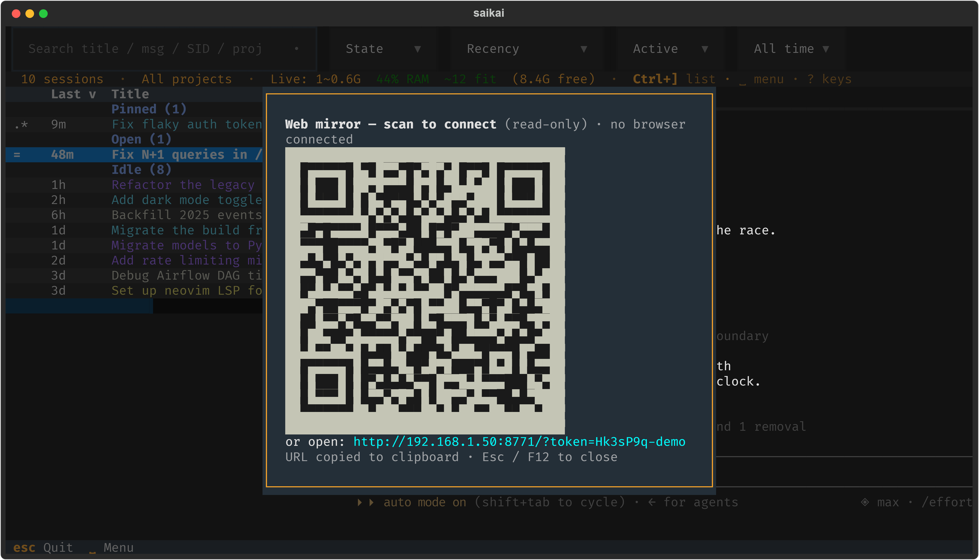Click the 'URL copied to clipboard' message

coord(372,457)
